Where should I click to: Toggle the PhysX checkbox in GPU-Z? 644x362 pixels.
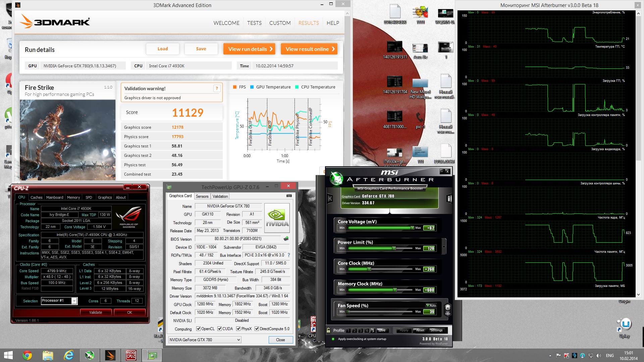(238, 329)
